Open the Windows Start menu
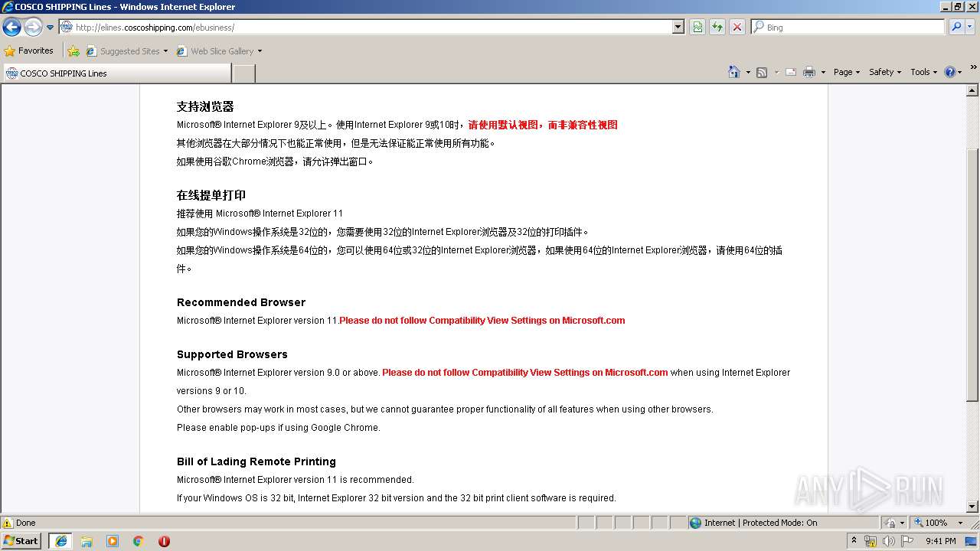This screenshot has height=551, width=980. pyautogui.click(x=21, y=540)
